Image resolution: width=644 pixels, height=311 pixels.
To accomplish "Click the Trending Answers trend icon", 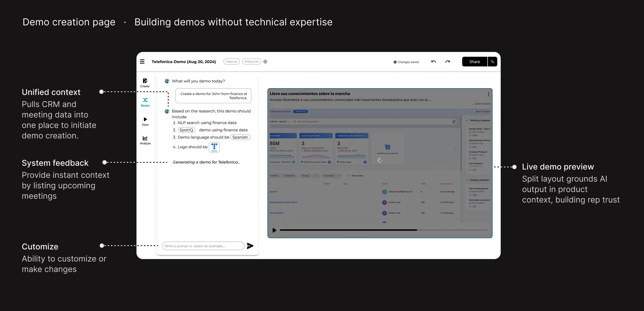I will pos(467,180).
